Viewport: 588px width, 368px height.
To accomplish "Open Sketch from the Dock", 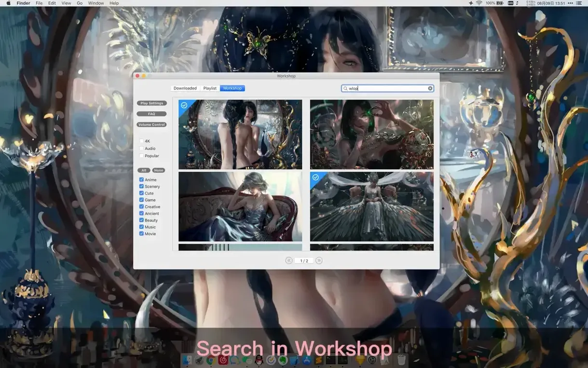I will click(360, 360).
